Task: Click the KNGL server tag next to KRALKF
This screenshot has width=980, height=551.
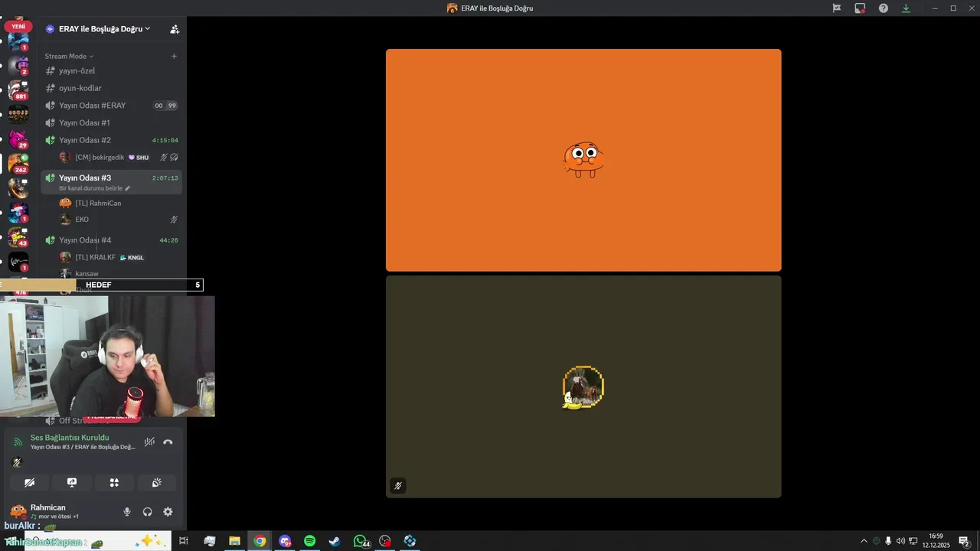Action: (132, 258)
